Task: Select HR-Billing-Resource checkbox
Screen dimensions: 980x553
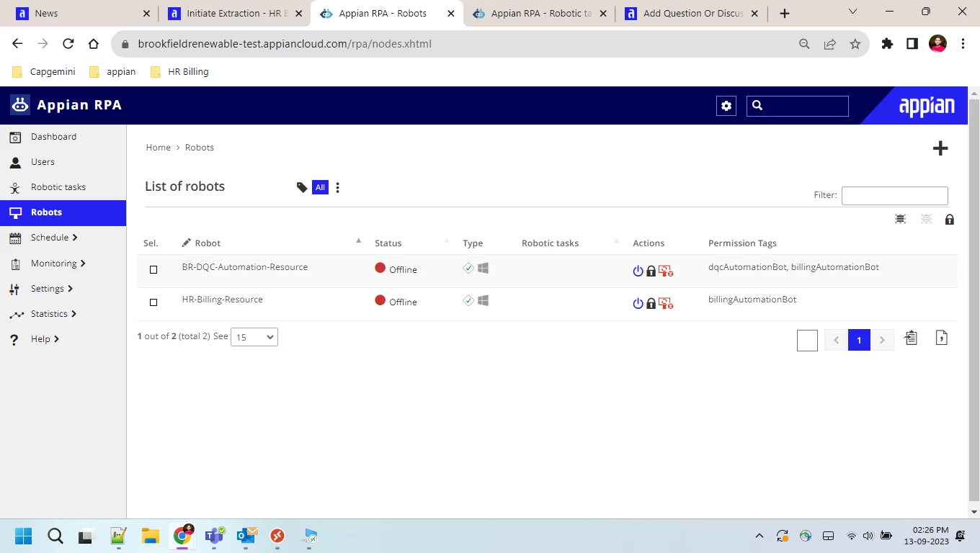Action: [x=153, y=302]
